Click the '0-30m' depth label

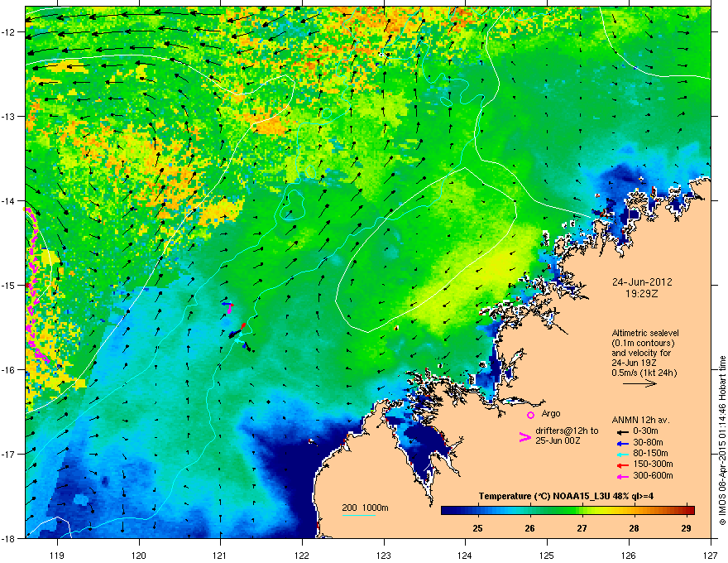coord(645,431)
